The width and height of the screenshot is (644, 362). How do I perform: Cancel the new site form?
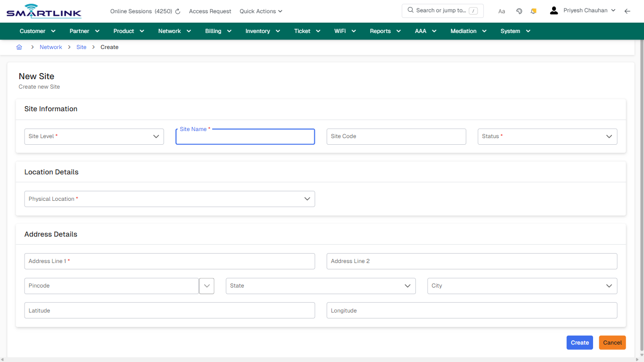[612, 342]
